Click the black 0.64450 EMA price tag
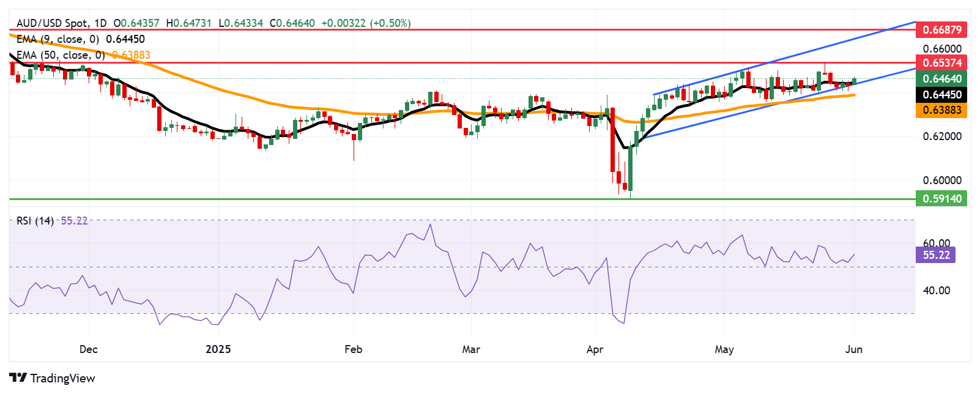The image size is (980, 394). click(x=941, y=94)
